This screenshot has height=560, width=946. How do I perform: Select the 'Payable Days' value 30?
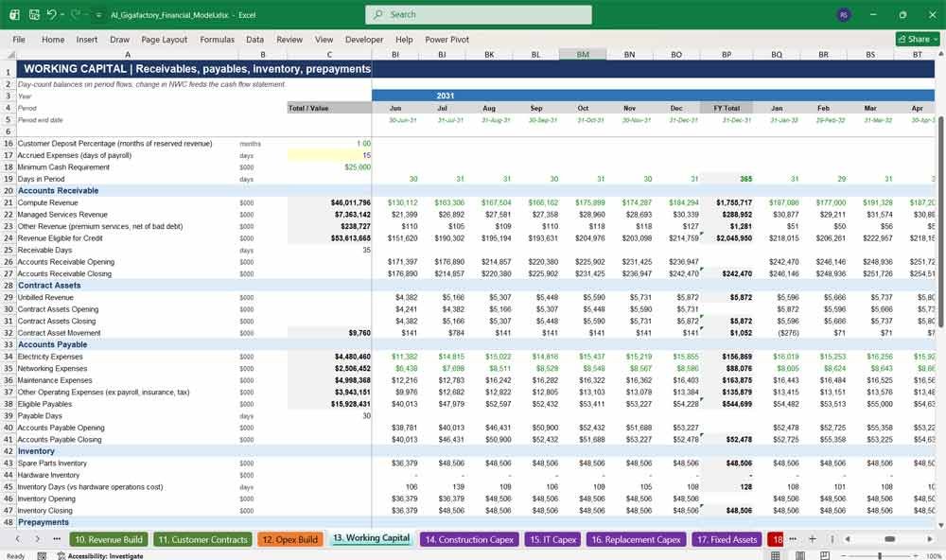tap(329, 416)
